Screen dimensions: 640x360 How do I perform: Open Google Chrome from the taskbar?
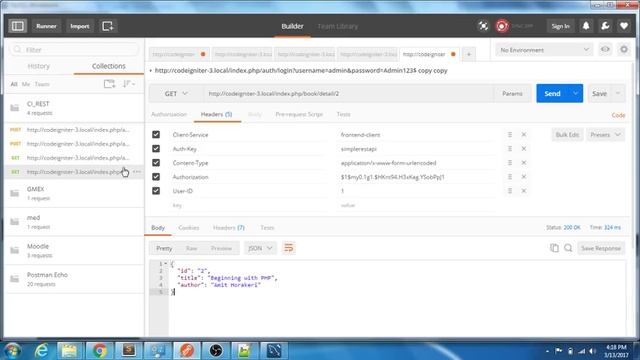tap(99, 350)
